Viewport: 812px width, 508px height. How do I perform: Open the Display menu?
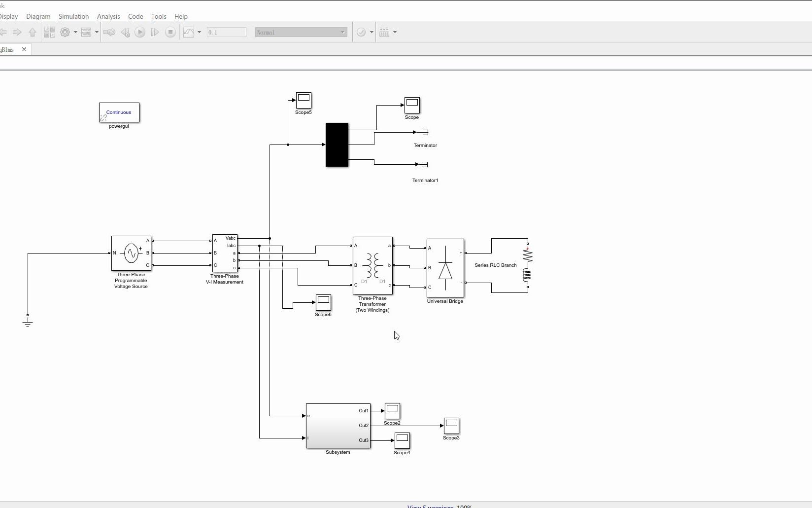tap(9, 16)
